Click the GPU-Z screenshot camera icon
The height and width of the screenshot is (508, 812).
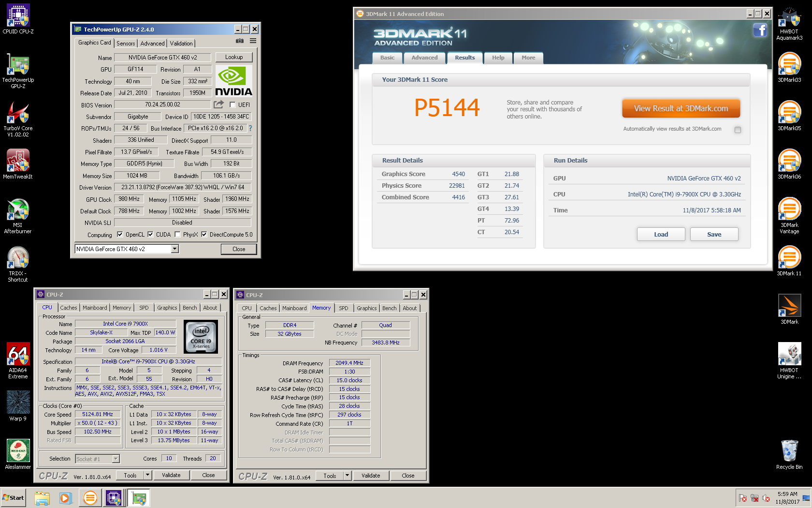click(x=240, y=41)
